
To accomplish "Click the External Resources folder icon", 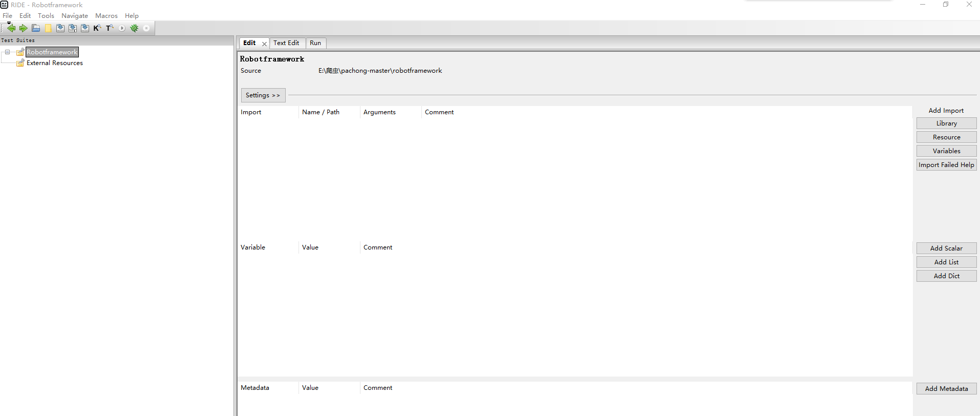I will click(20, 63).
